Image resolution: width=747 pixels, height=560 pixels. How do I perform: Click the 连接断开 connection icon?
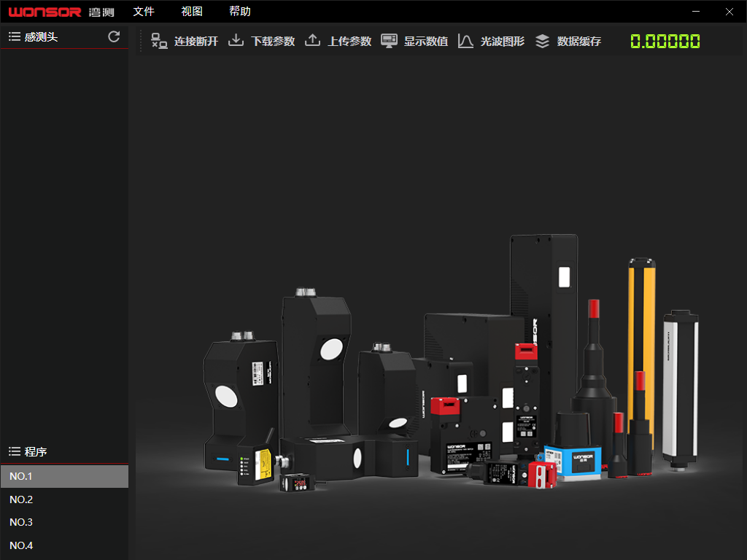coord(159,41)
